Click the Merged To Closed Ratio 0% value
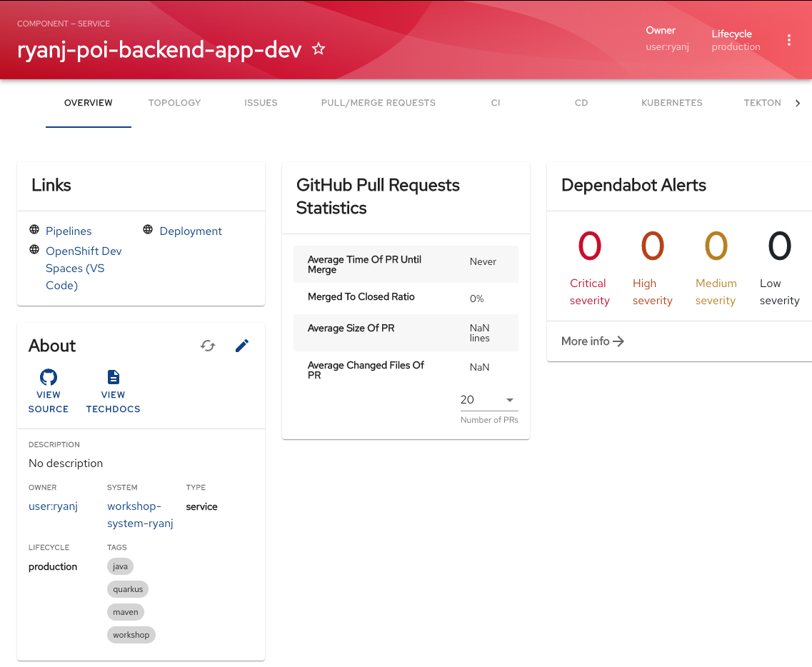 476,299
